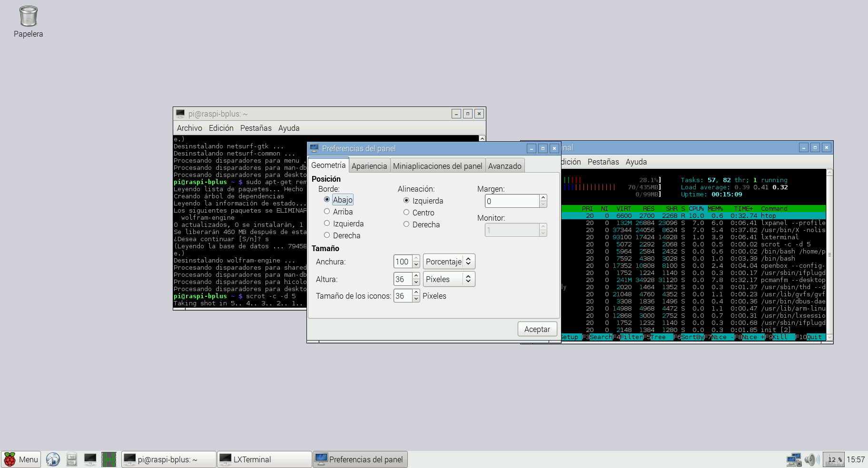
Task: Select the Derecha border option
Action: click(x=327, y=235)
